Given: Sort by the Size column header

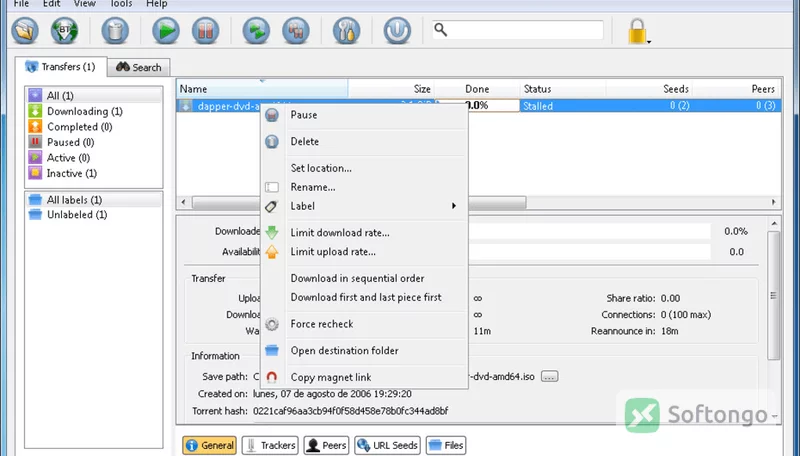Looking at the screenshot, I should point(391,89).
